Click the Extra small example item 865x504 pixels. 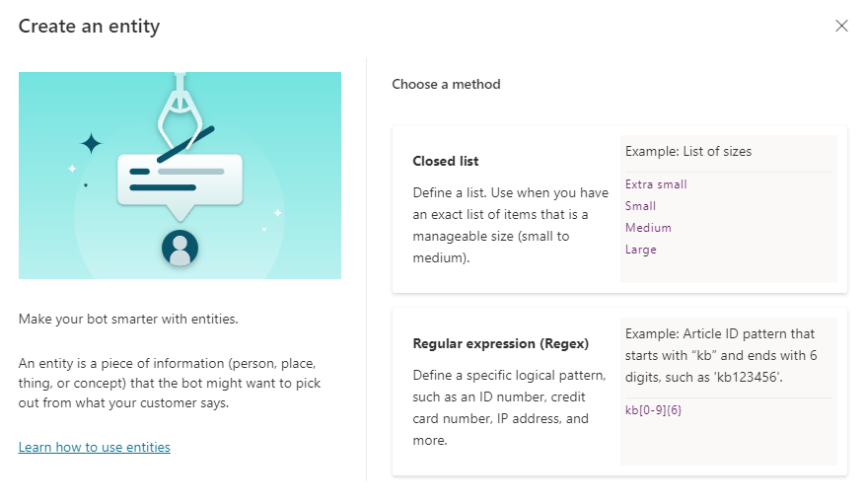[656, 184]
